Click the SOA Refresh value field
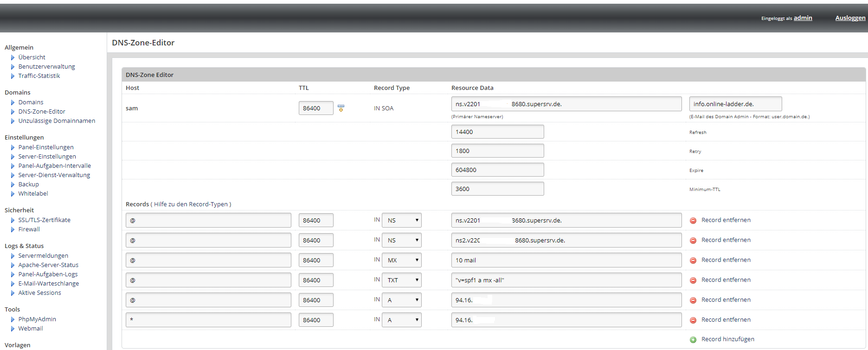This screenshot has width=868, height=350. click(497, 132)
